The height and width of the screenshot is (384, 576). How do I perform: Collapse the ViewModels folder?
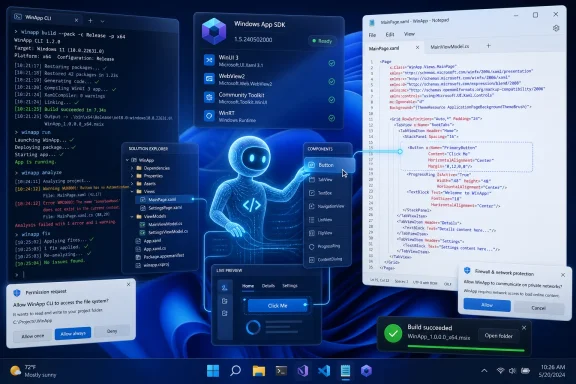pyautogui.click(x=132, y=216)
